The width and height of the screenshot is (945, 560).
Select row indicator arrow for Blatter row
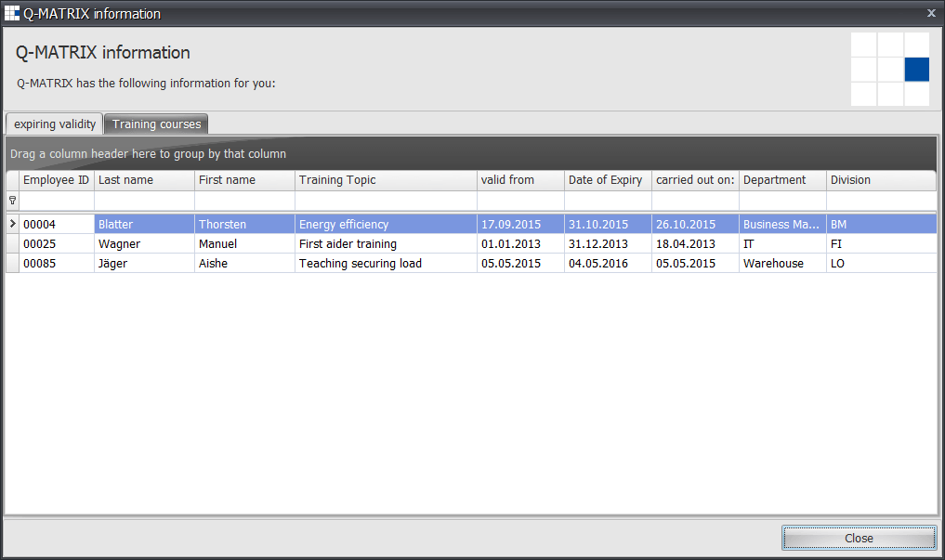coord(12,224)
